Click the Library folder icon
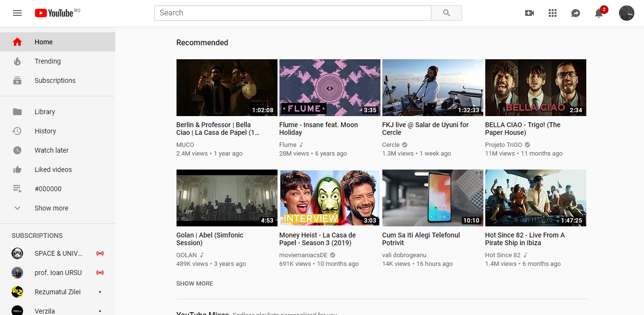This screenshot has width=644, height=315. tap(17, 112)
